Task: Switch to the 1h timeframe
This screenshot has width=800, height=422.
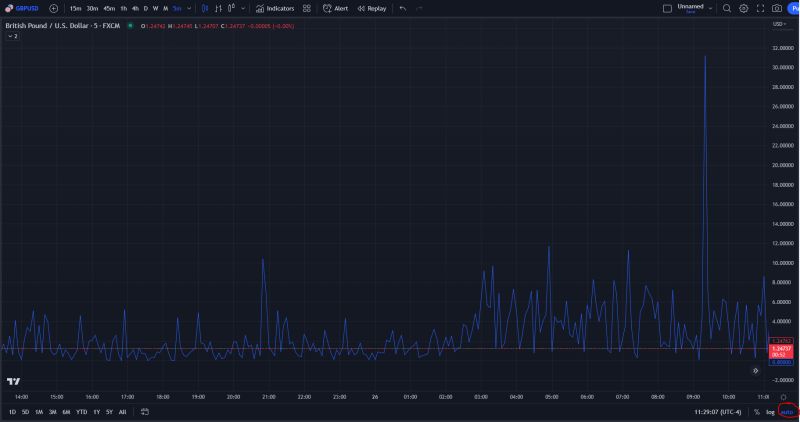Action: click(123, 9)
